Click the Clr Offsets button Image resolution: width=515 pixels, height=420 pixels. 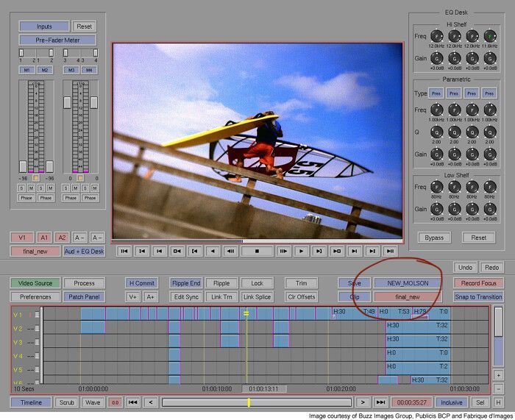301,297
